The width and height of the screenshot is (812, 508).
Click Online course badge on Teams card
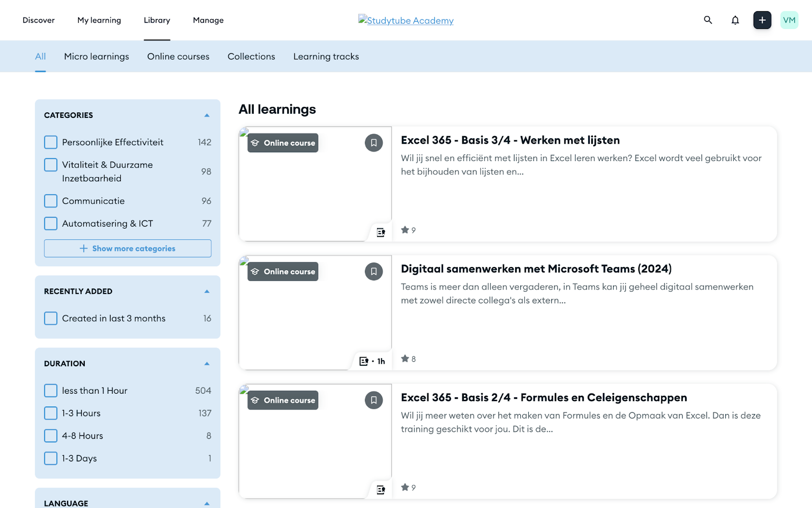click(x=283, y=271)
